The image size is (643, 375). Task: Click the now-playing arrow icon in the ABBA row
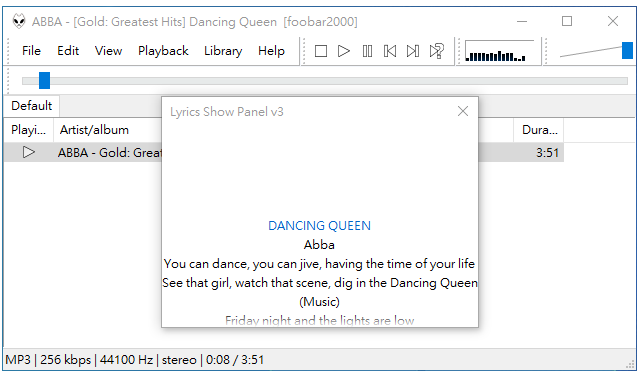coord(28,152)
